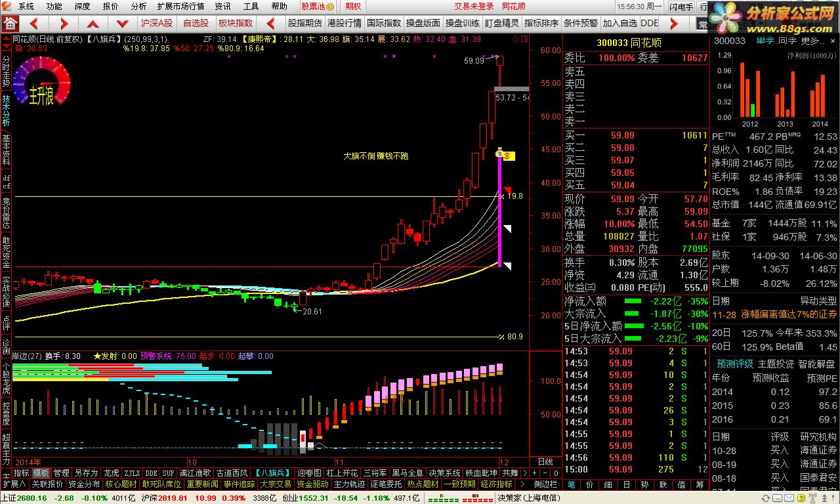Open 国际指数 from the toolbar

click(x=384, y=23)
